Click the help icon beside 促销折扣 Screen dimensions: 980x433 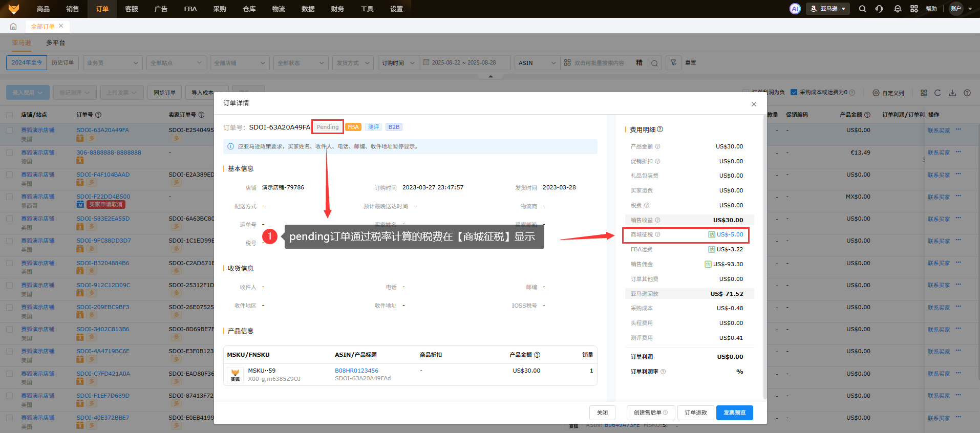[657, 161]
